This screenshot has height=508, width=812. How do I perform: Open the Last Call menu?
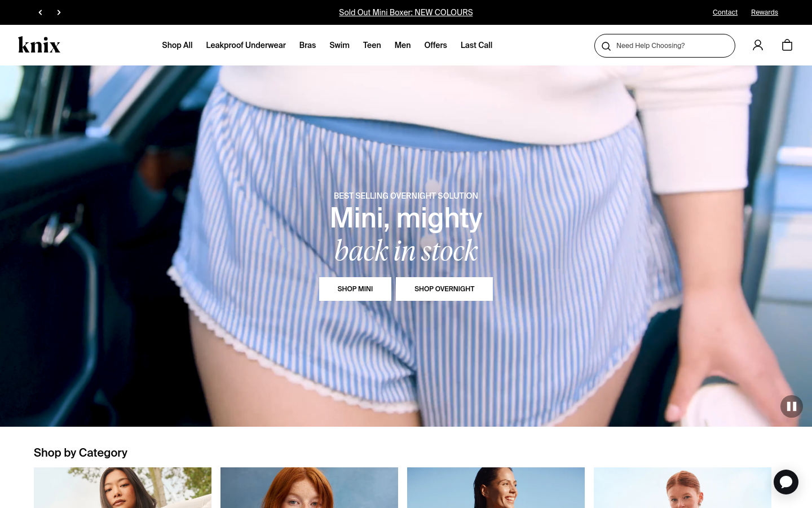pyautogui.click(x=476, y=45)
